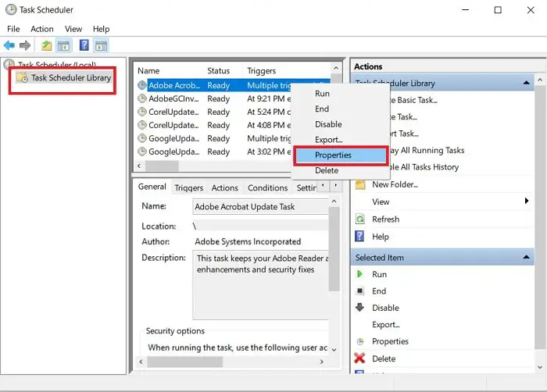Select Task Scheduler Library in the tree
Viewport: 547px width, 392px height.
[x=71, y=77]
